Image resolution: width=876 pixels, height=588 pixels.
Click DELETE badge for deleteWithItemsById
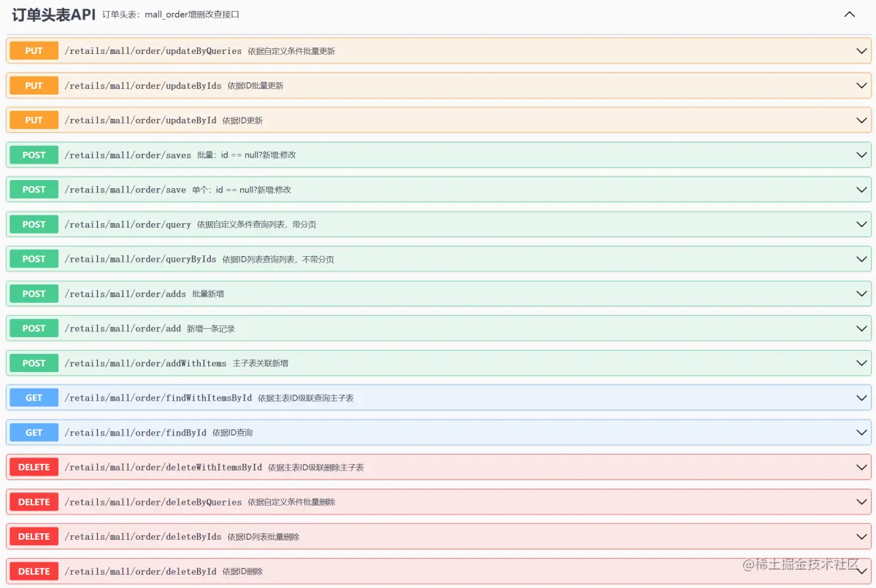(x=34, y=467)
